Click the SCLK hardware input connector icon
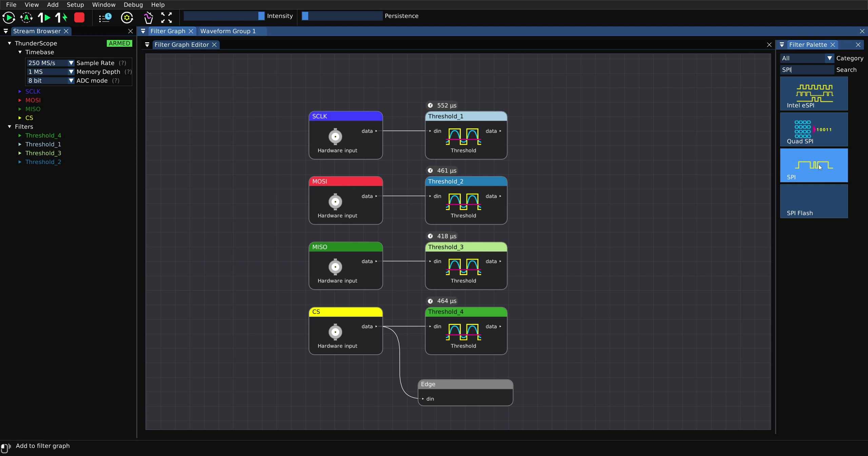Image resolution: width=868 pixels, height=456 pixels. [x=335, y=137]
